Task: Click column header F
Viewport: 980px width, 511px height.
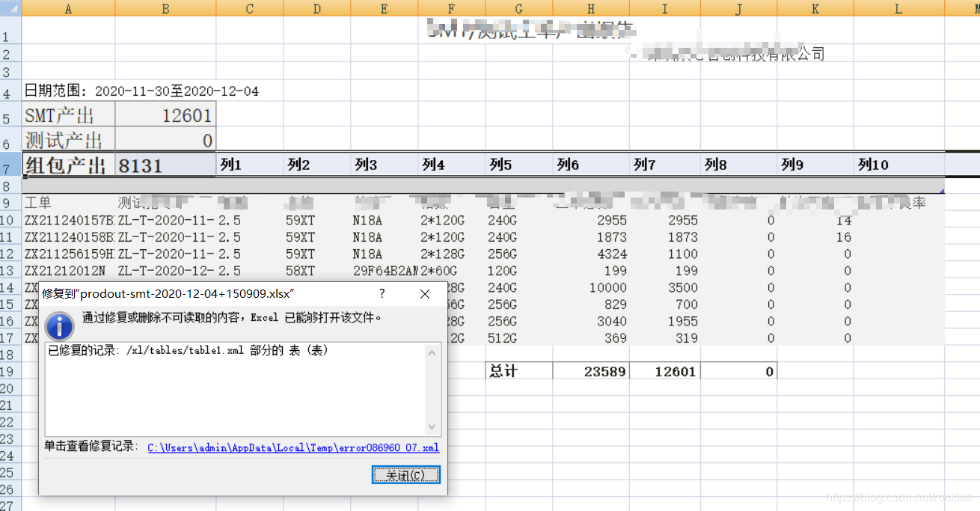Action: tap(451, 9)
